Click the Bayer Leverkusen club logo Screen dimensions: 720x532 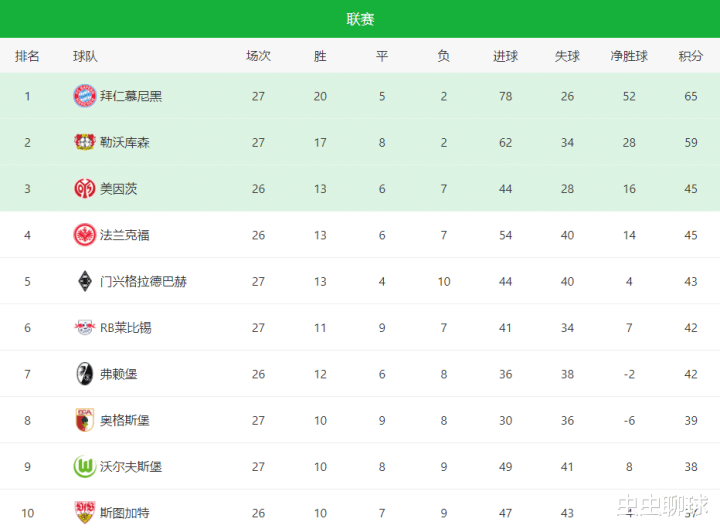pos(84,142)
